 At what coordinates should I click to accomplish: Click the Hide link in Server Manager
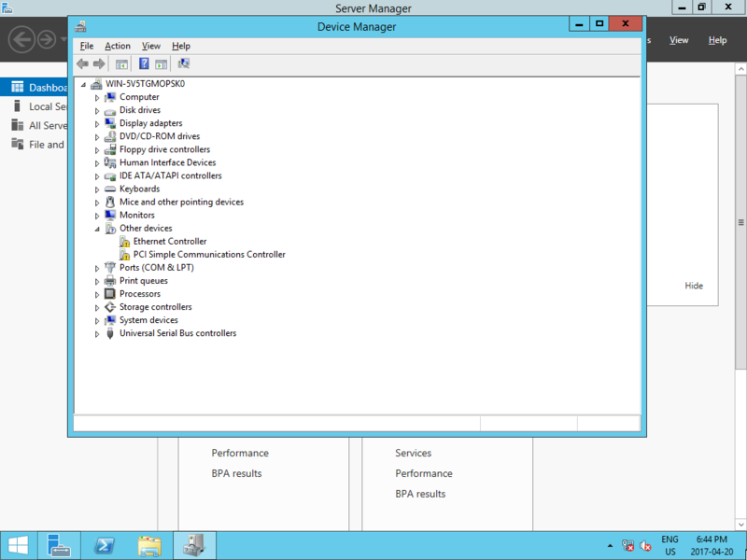point(694,286)
